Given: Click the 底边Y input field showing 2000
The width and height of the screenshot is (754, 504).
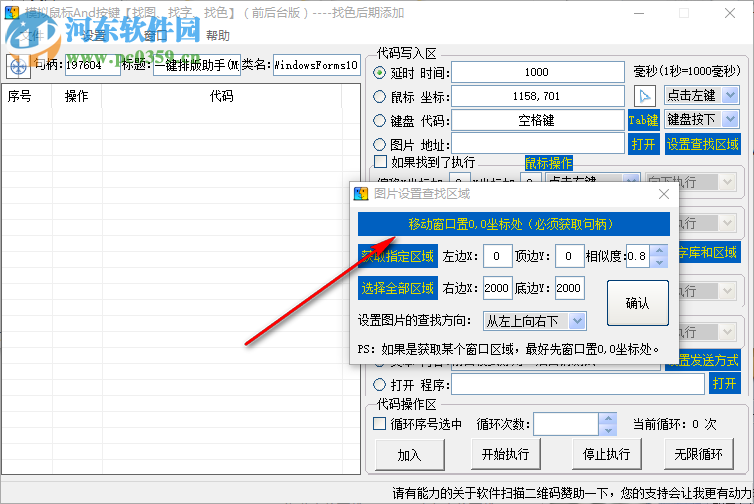Looking at the screenshot, I should tap(569, 288).
